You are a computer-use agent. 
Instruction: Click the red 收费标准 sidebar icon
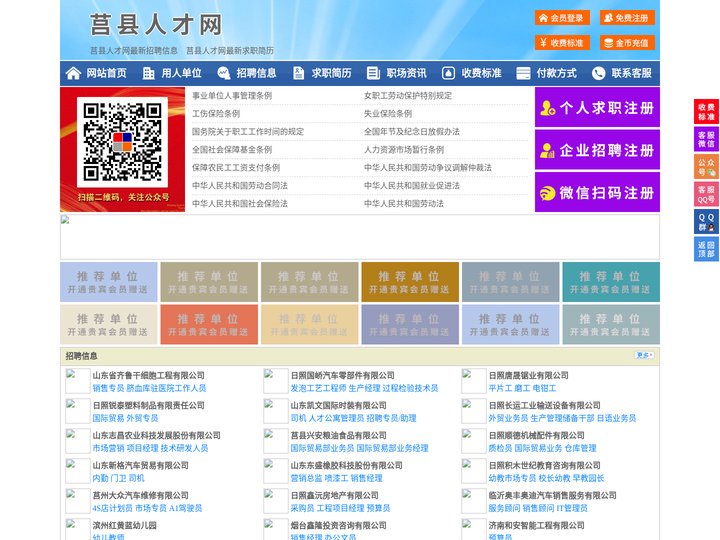pyautogui.click(x=706, y=112)
